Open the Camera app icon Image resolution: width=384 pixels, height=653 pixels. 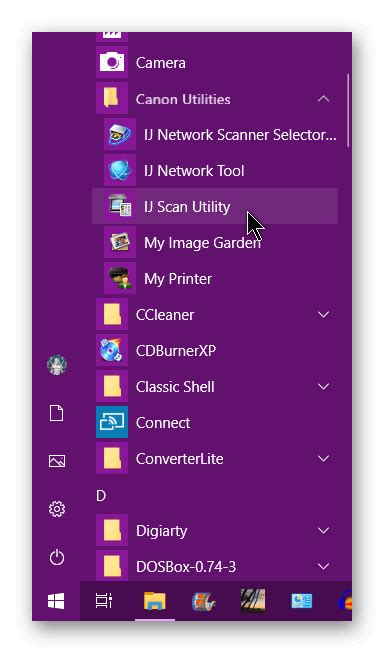click(112, 62)
